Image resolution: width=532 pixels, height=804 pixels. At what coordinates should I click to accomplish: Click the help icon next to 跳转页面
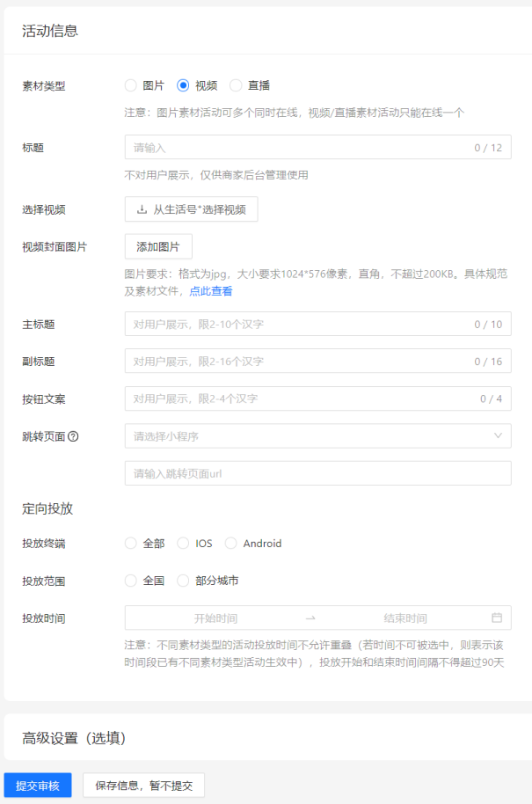tap(73, 436)
